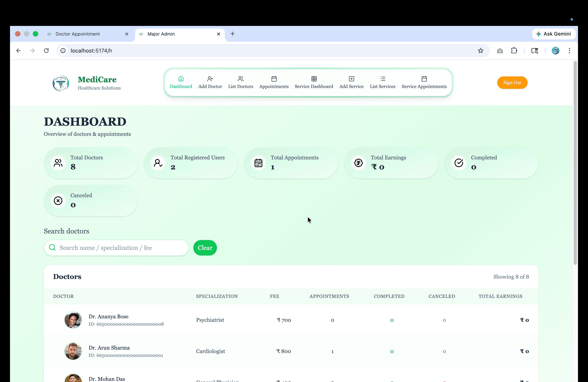Click the Sign Out button
Image resolution: width=588 pixels, height=382 pixels.
tap(512, 83)
